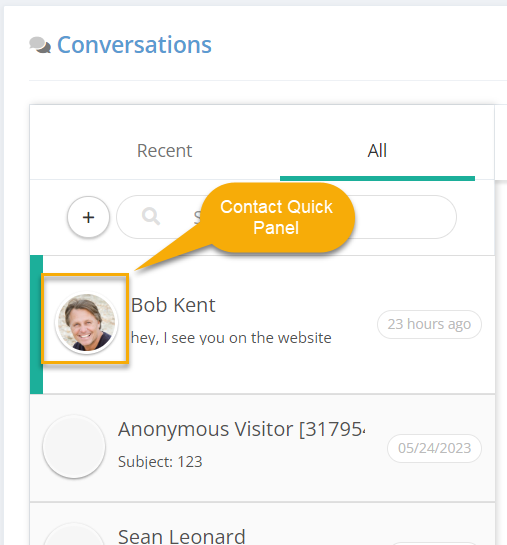Click the conversation search input field
Screen dimensions: 507x545
tap(286, 217)
